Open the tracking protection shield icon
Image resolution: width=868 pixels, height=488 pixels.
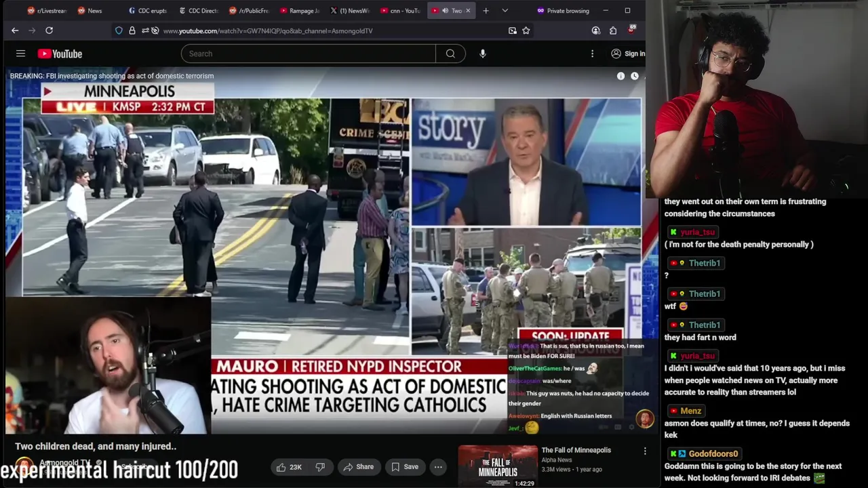click(x=119, y=30)
